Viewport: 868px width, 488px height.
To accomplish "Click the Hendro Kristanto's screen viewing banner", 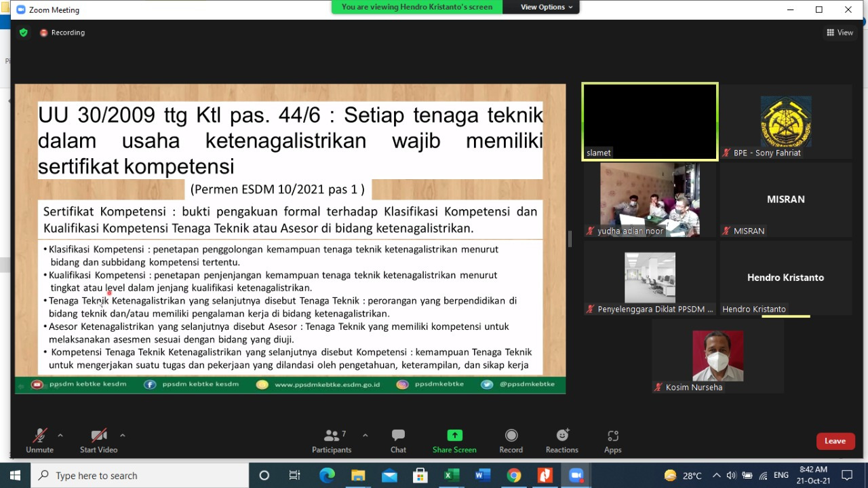I will point(416,7).
